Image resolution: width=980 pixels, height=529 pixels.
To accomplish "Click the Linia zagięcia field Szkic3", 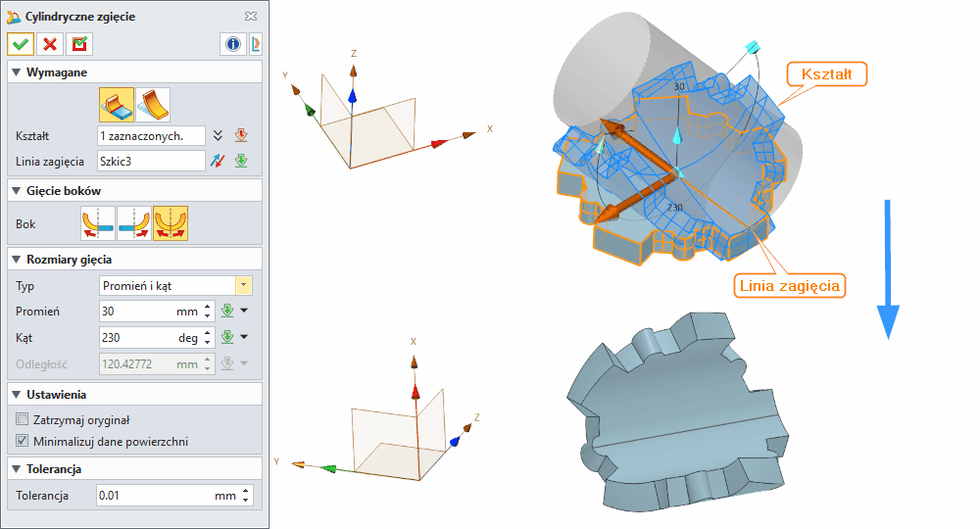I will pos(151,161).
